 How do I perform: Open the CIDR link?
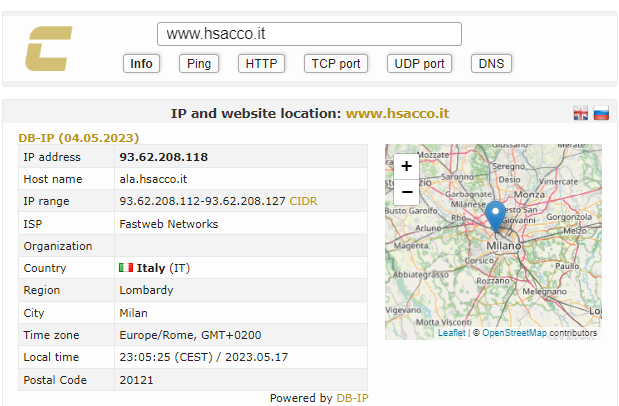pos(303,202)
